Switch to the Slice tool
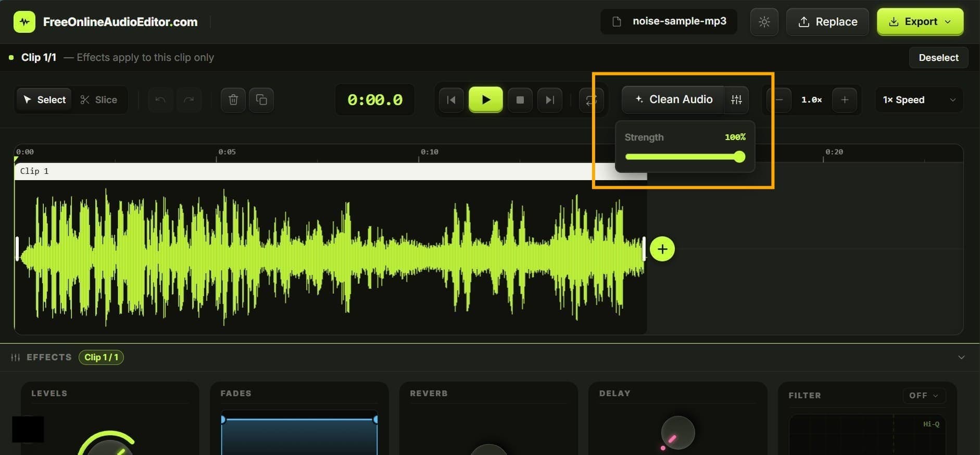Image resolution: width=980 pixels, height=455 pixels. pyautogui.click(x=99, y=99)
